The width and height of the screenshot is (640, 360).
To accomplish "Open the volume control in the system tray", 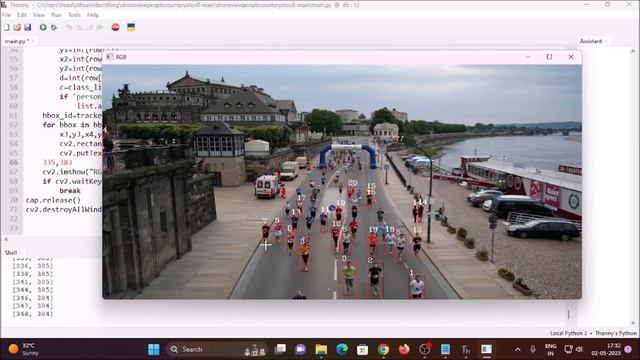I will 579,349.
